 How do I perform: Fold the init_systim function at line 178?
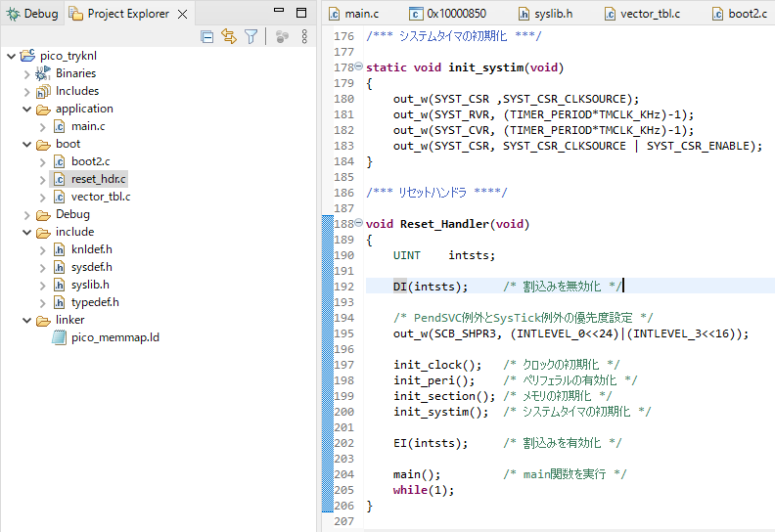coord(359,67)
